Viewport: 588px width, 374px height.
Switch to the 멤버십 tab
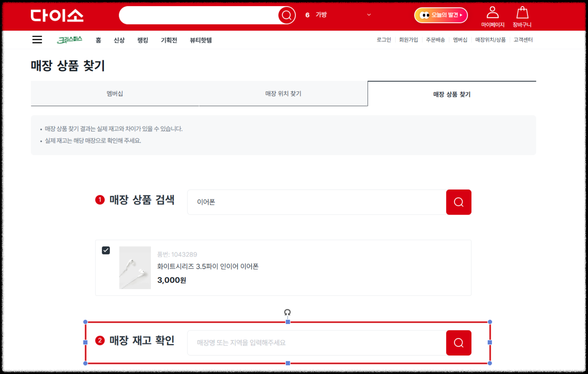115,94
